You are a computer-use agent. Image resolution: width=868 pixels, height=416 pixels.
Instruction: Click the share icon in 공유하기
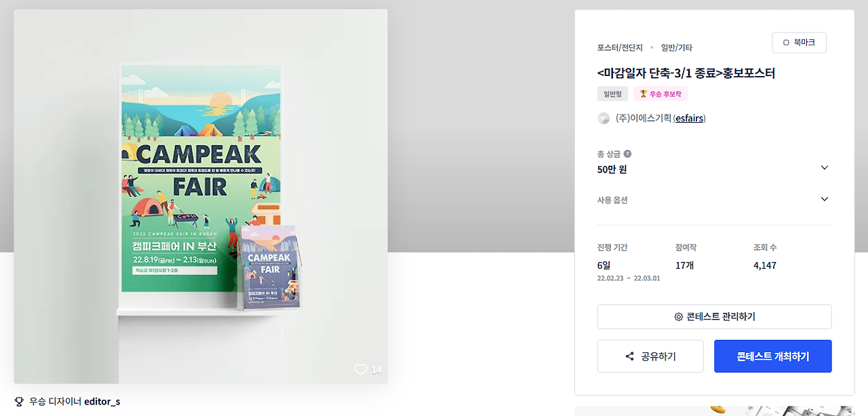630,356
